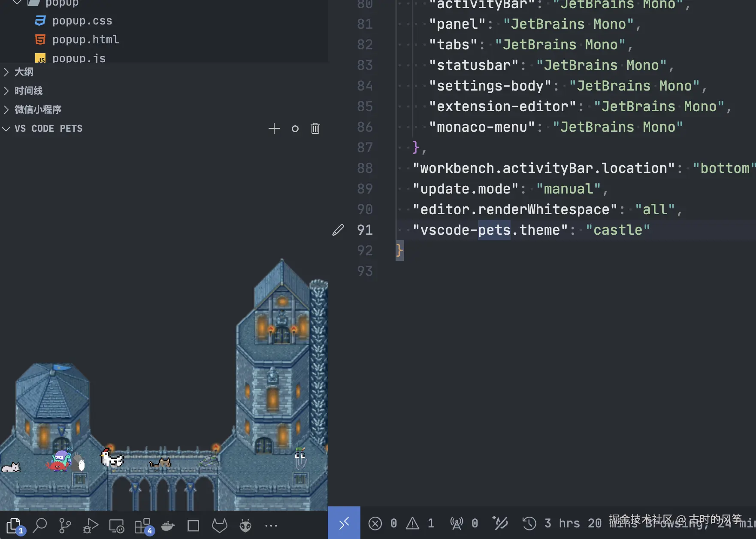Click the "manual" value of update.mode

pos(568,189)
